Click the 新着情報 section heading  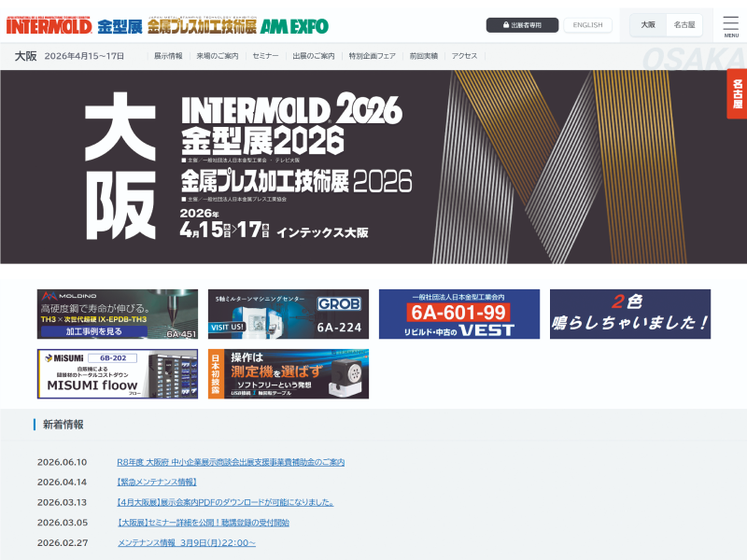pos(63,425)
